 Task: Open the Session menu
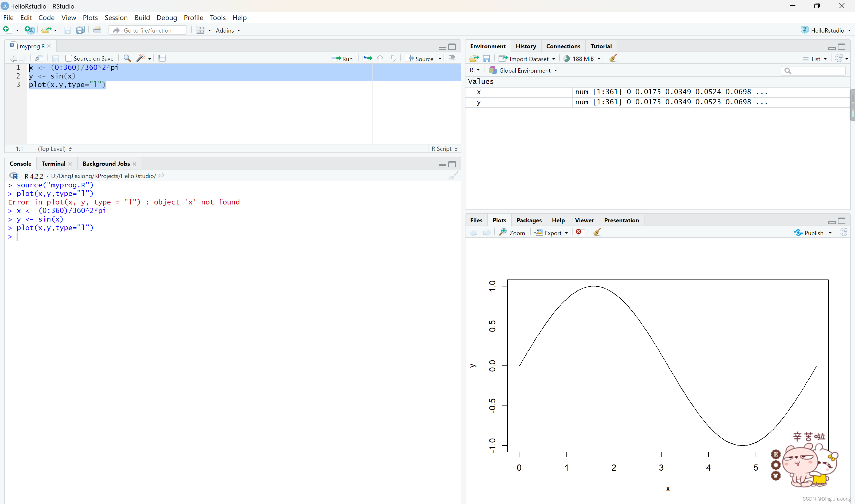click(116, 18)
